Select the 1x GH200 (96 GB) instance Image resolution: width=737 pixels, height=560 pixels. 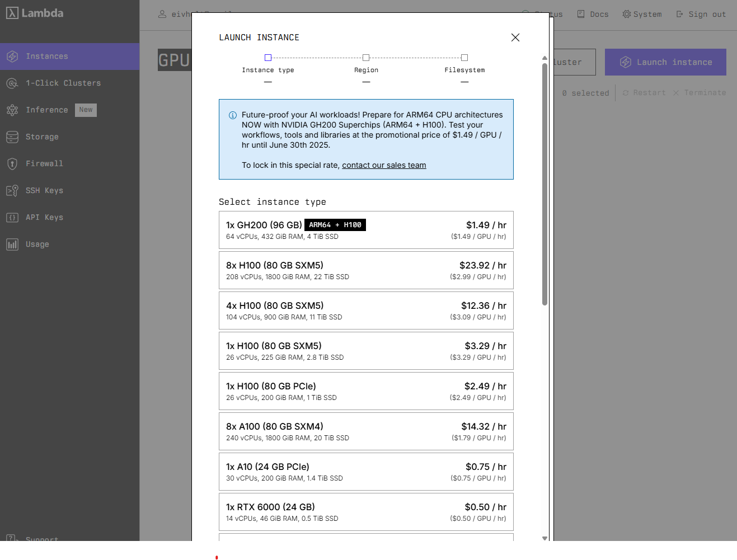(x=366, y=230)
